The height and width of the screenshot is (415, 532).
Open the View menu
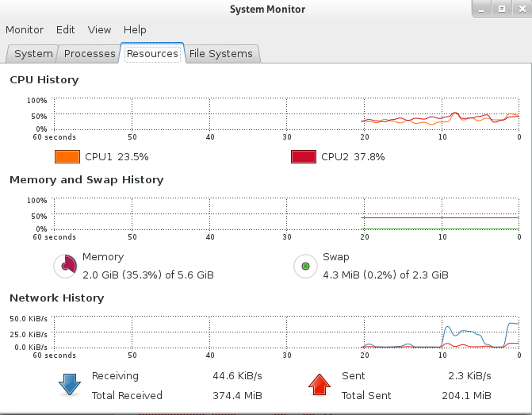click(99, 30)
